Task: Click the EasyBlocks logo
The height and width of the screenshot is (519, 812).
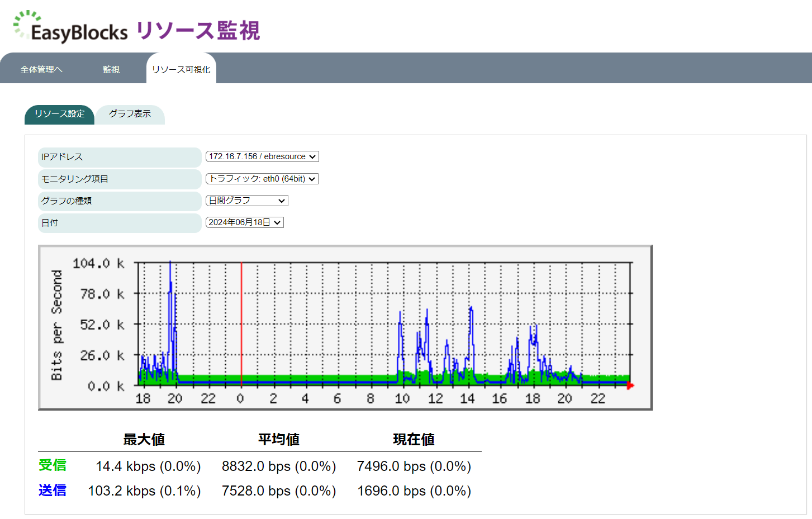Action: pyautogui.click(x=70, y=27)
